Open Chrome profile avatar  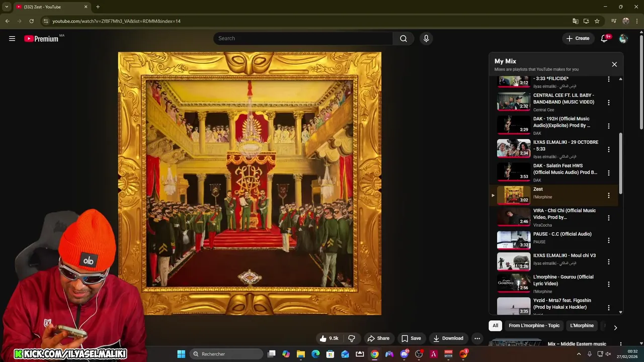click(626, 21)
